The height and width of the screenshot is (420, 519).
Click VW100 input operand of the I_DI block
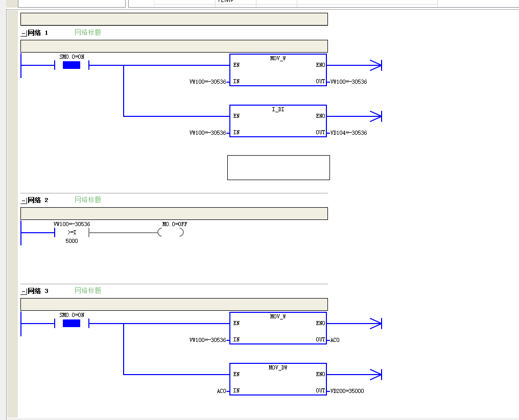[207, 133]
